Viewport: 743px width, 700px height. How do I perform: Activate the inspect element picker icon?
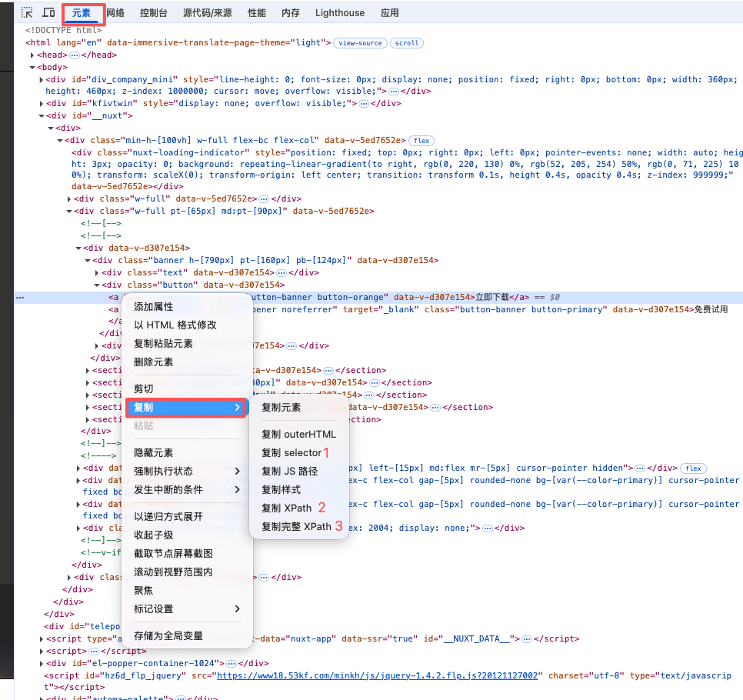coord(27,13)
